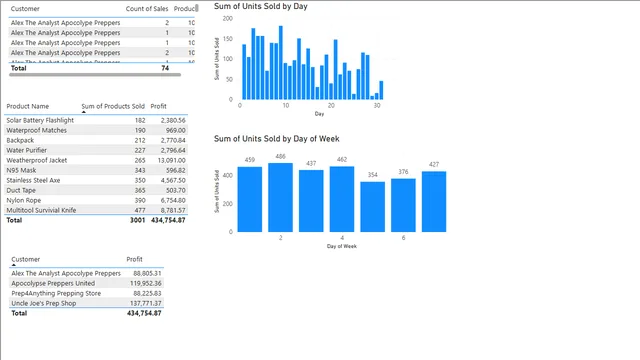The width and height of the screenshot is (640, 360).
Task: Click the 13,091.00 profit value
Action: 171,160
